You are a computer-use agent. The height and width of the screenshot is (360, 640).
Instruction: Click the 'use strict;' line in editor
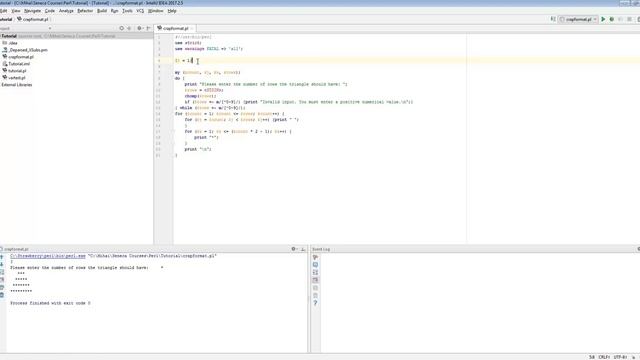(188, 43)
